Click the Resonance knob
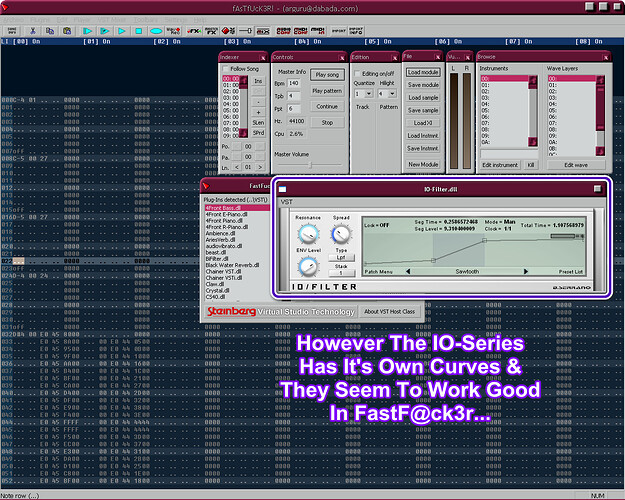This screenshot has height=500, width=625. click(308, 234)
